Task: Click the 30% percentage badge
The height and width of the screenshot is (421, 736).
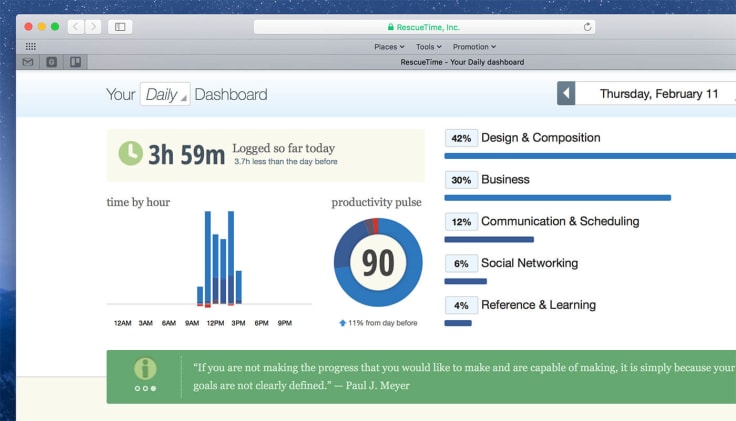Action: [x=461, y=180]
